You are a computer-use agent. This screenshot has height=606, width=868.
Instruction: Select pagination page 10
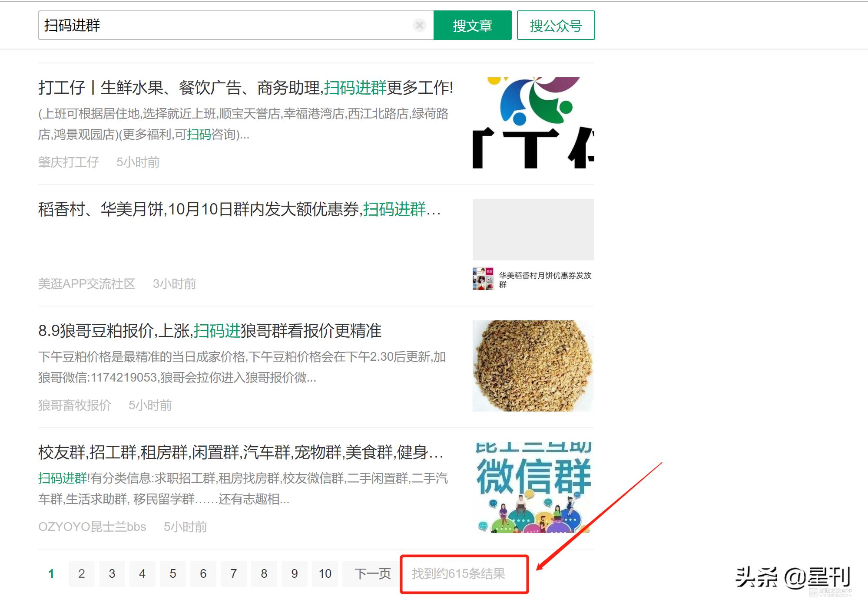pos(325,573)
